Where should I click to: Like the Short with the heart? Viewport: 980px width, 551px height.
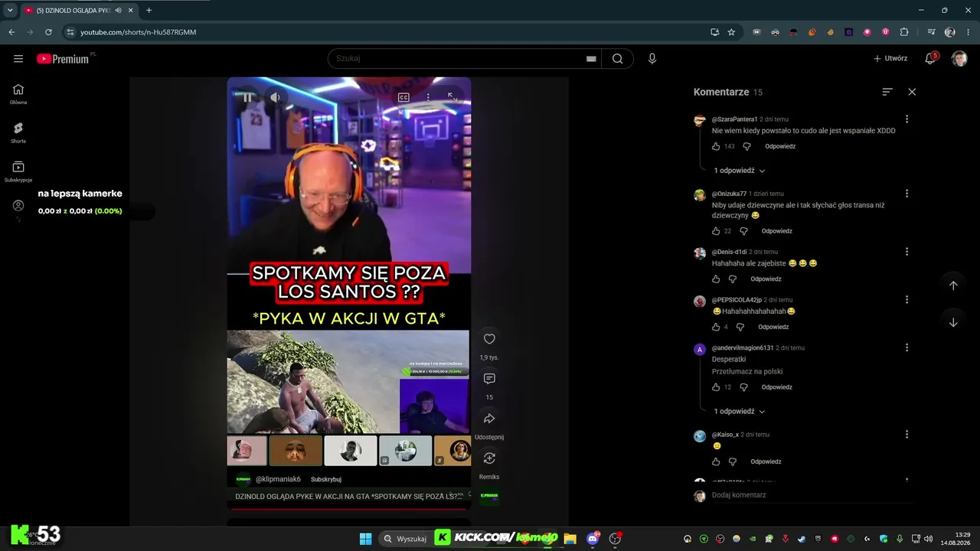pyautogui.click(x=489, y=339)
